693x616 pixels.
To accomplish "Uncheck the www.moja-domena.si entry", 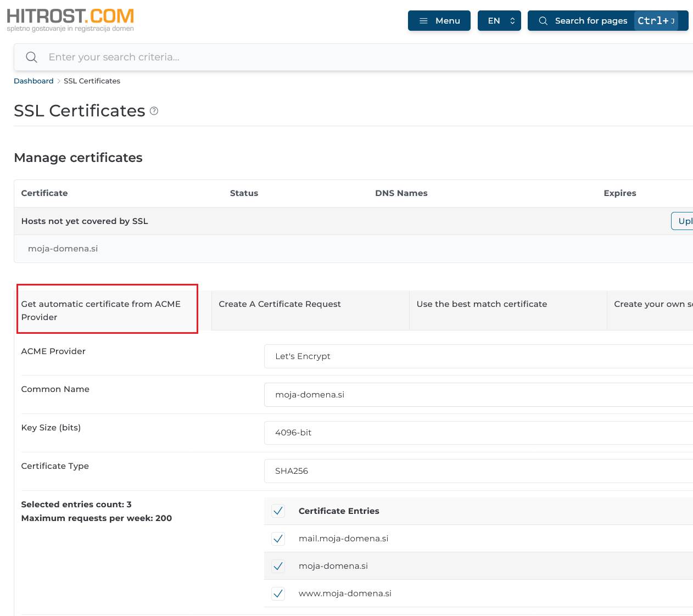I will tap(278, 593).
